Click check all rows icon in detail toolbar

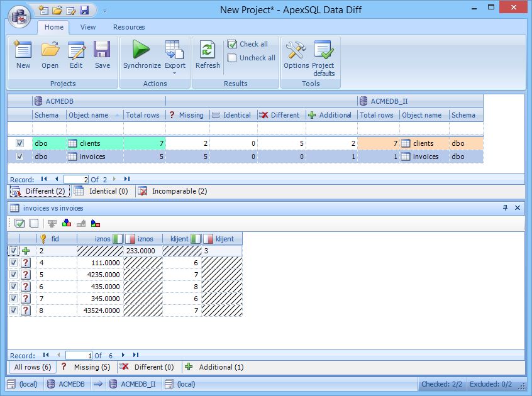(19, 223)
